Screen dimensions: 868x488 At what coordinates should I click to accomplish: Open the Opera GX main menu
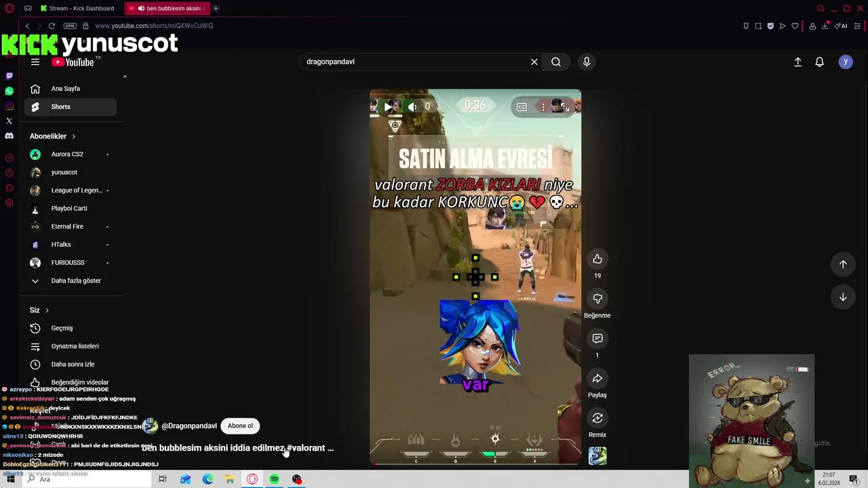point(9,8)
